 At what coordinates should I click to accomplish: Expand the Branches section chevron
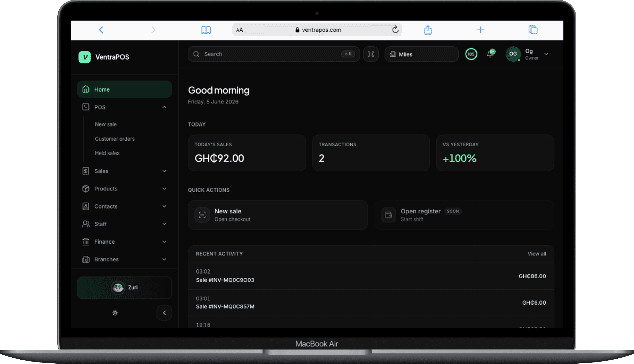(164, 259)
